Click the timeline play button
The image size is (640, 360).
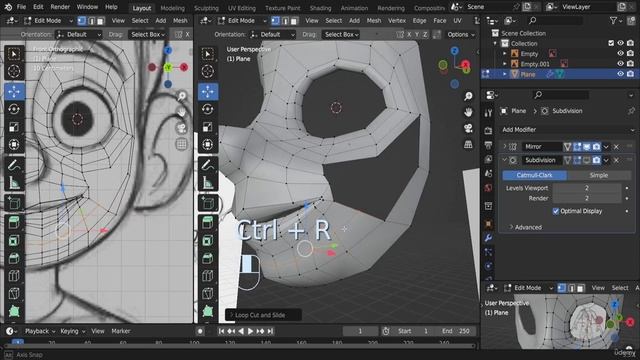pos(251,331)
